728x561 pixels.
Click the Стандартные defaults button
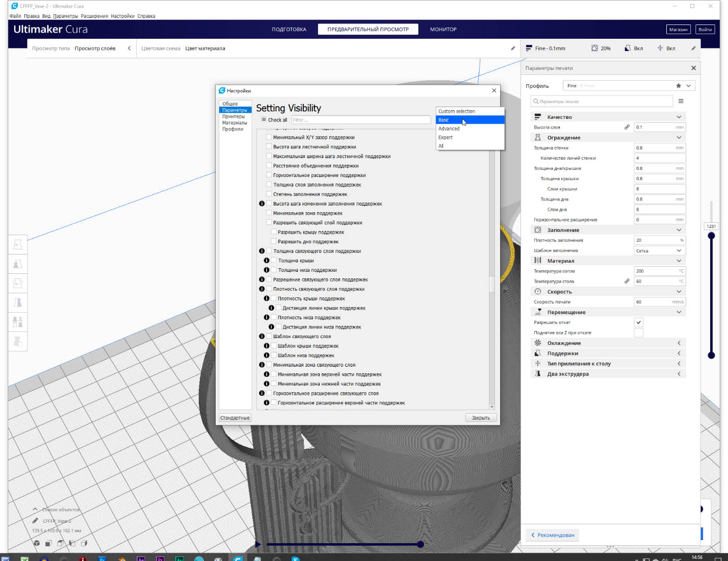(x=235, y=418)
